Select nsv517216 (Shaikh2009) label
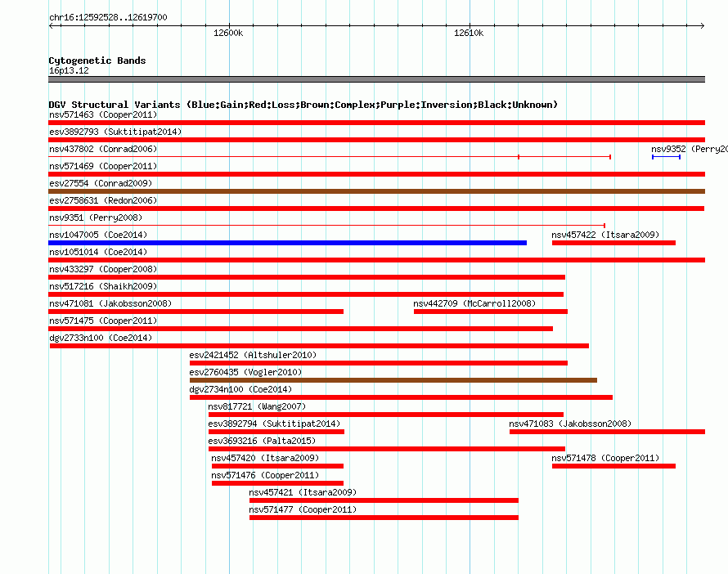The height and width of the screenshot is (574, 728). (103, 286)
